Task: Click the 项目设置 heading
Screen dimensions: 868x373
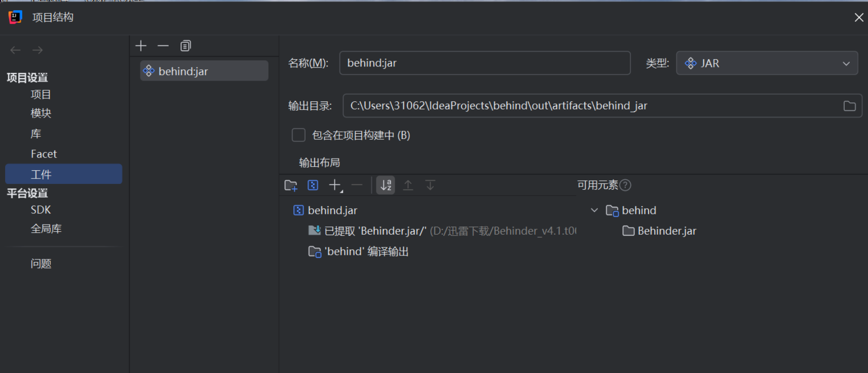Action: [27, 78]
